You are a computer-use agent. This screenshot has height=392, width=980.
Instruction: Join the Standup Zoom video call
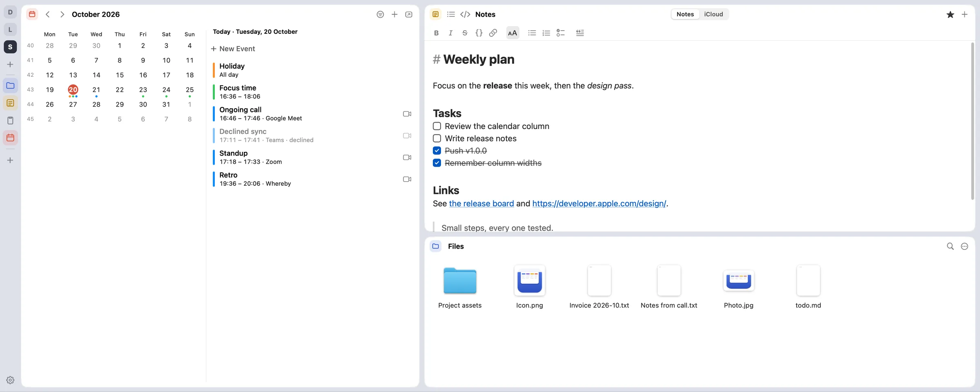point(407,157)
